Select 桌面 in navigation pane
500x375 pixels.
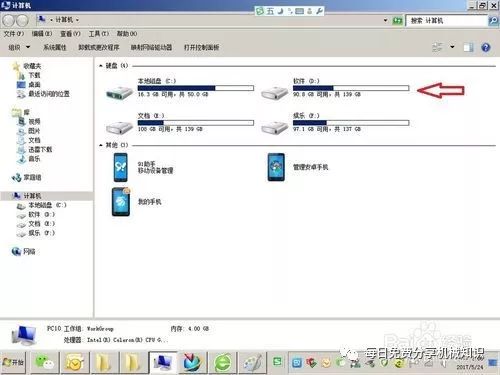[29, 85]
